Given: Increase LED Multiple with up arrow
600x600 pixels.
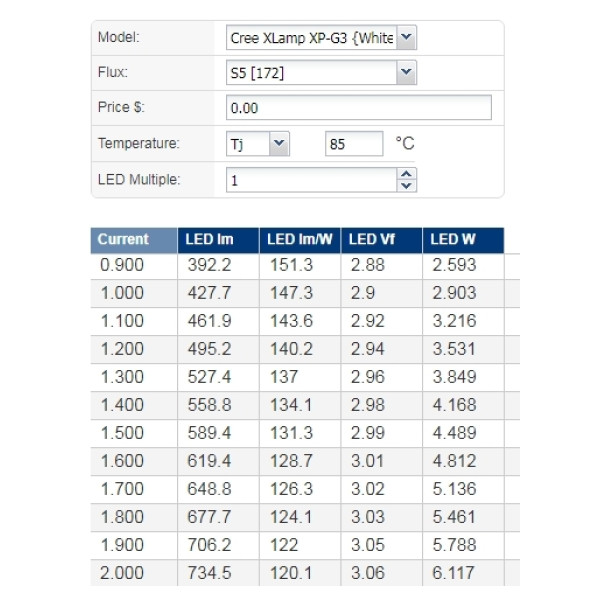Looking at the screenshot, I should click(406, 174).
